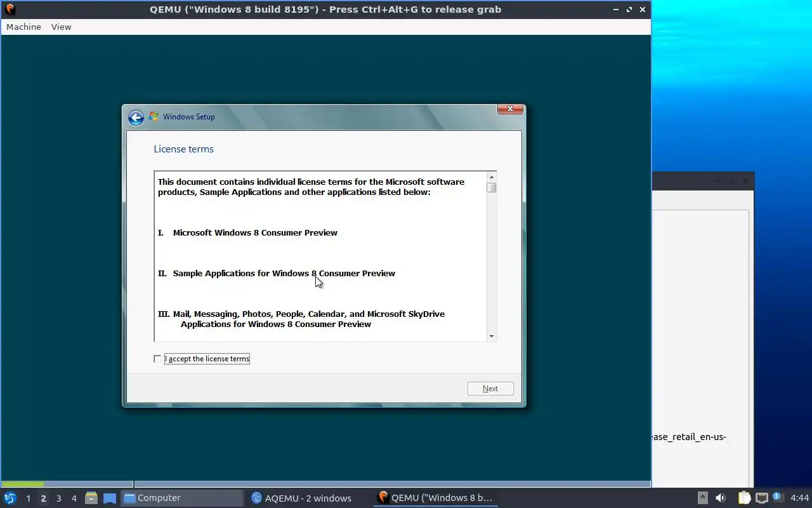Viewport: 812px width, 508px height.
Task: Click the 4:44 clock in taskbar
Action: (799, 498)
